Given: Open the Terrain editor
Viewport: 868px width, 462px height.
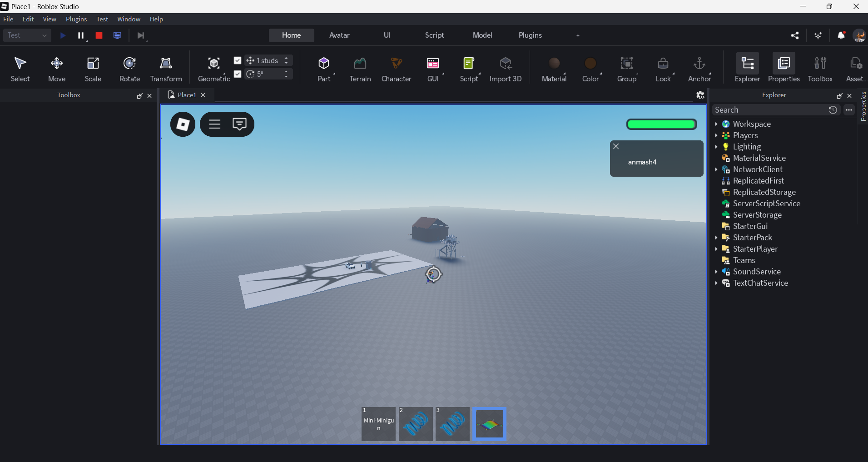Looking at the screenshot, I should point(360,69).
